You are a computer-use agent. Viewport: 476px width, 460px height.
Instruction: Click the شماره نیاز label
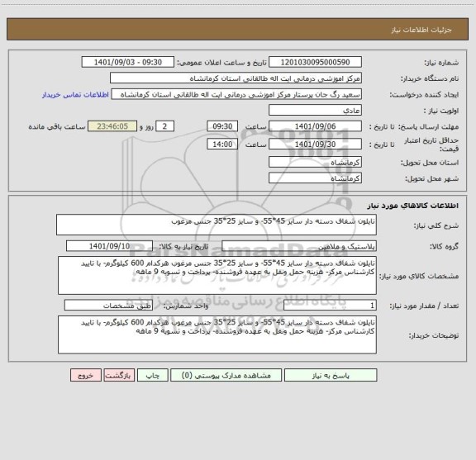pos(441,63)
